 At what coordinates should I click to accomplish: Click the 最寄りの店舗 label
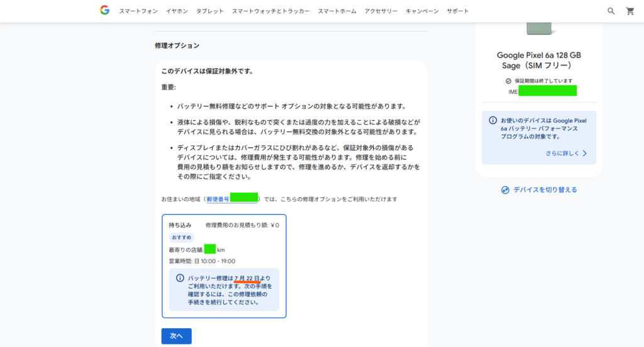(186, 250)
